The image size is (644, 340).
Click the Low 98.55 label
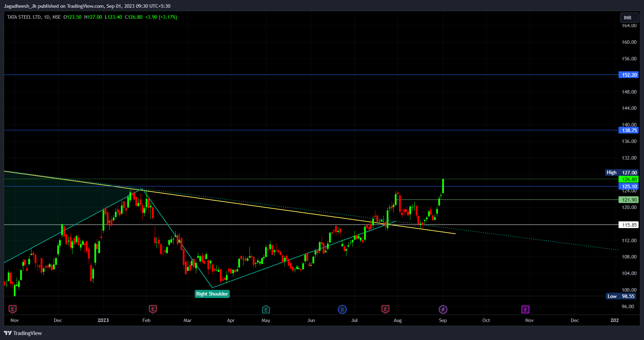(622, 296)
